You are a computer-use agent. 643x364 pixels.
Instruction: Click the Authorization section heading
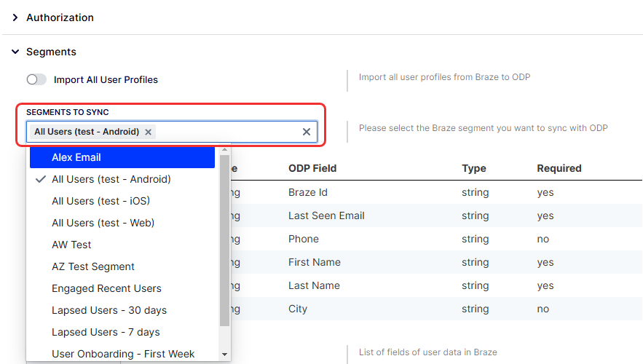(x=60, y=17)
